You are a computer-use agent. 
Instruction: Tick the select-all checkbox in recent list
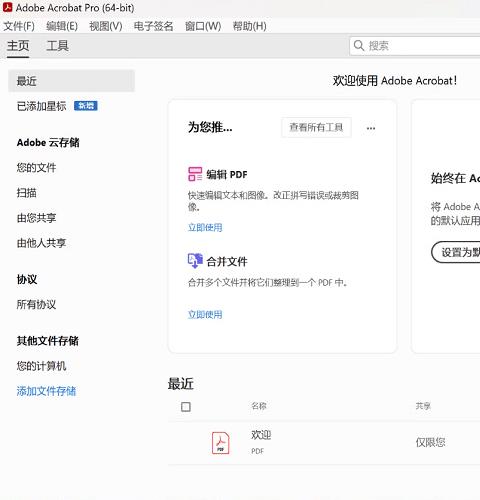pyautogui.click(x=186, y=407)
